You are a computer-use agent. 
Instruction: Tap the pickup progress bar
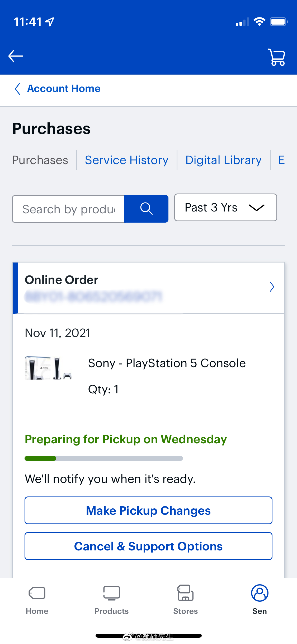[x=103, y=458]
